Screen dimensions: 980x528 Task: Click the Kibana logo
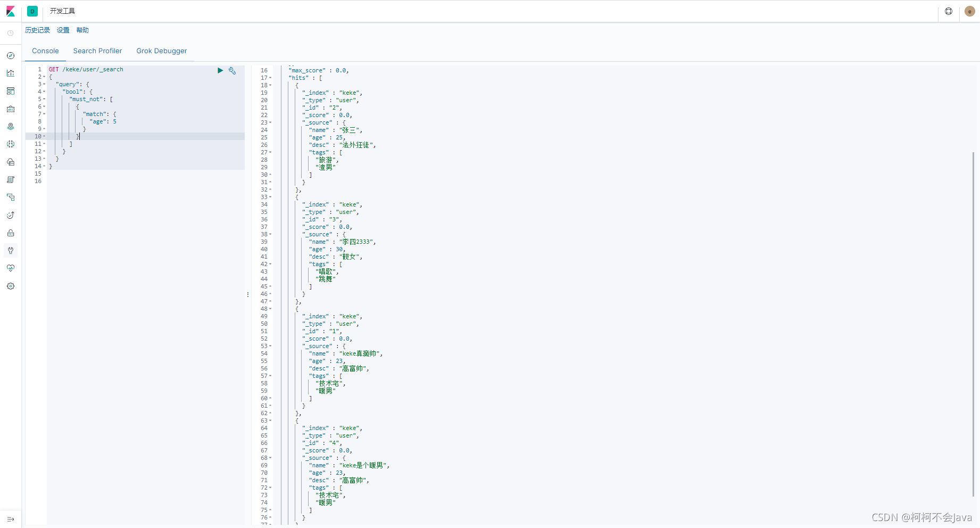point(11,11)
